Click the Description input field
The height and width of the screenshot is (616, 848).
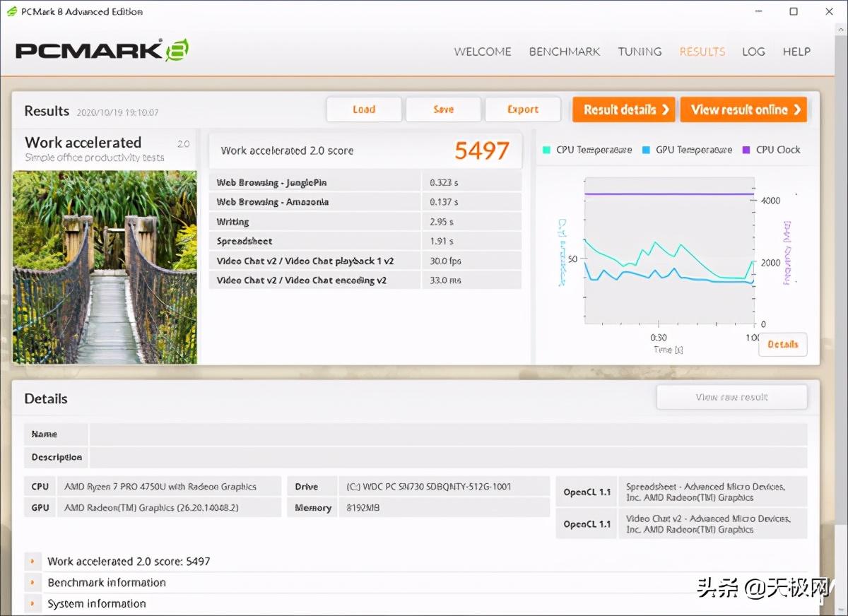448,457
